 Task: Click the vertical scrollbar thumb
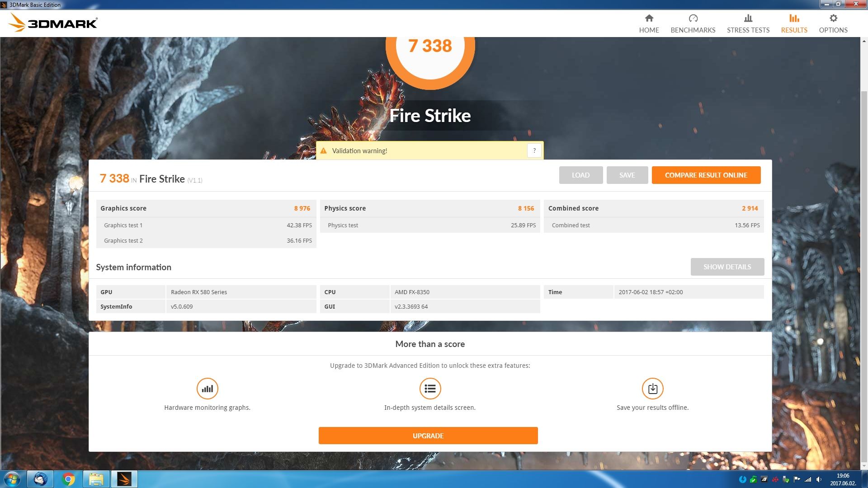tap(864, 276)
